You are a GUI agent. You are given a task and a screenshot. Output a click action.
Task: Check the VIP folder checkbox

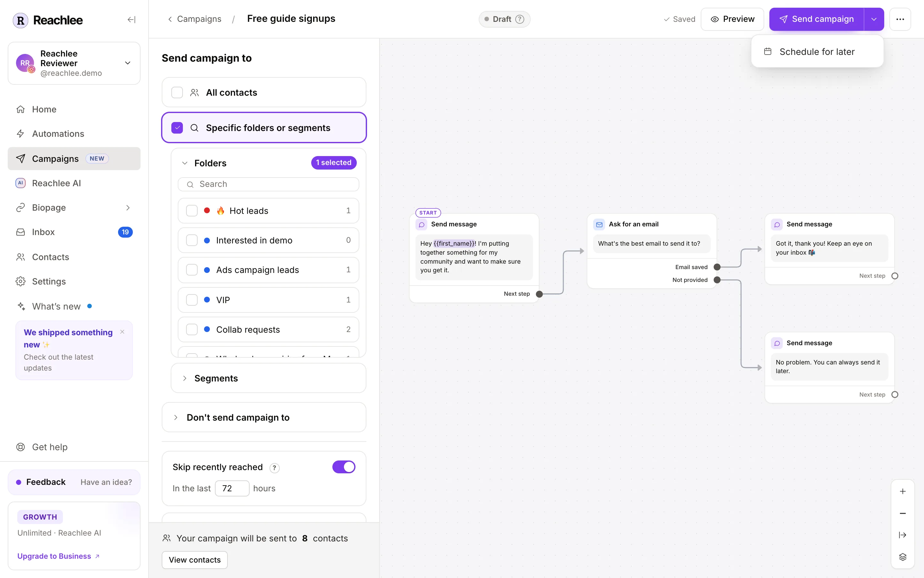(192, 300)
